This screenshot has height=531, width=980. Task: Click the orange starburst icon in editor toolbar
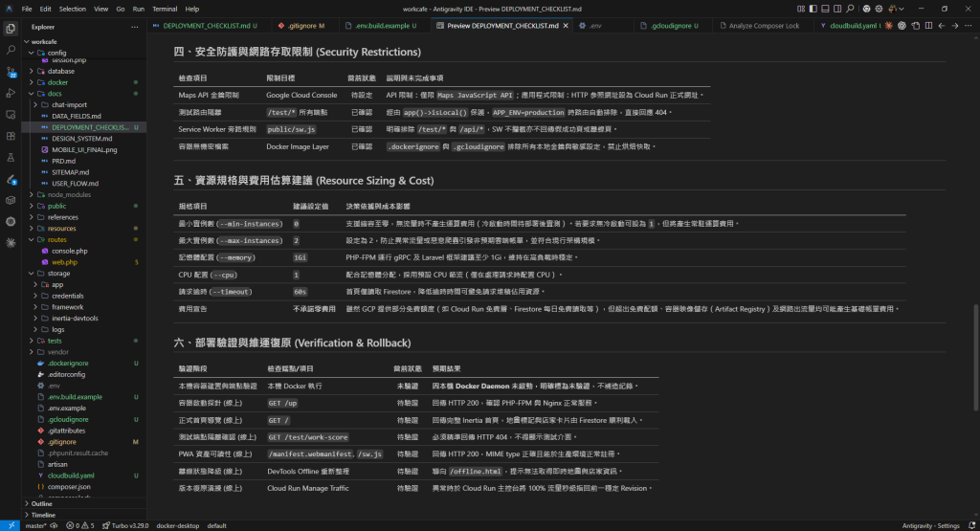pyautogui.click(x=888, y=26)
